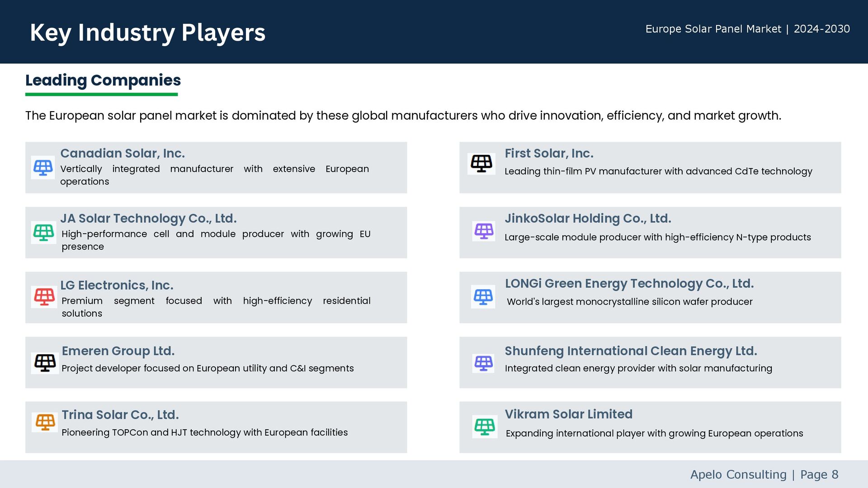Click the green solar icon beside Vikram Solar
The width and height of the screenshot is (868, 488).
click(485, 427)
